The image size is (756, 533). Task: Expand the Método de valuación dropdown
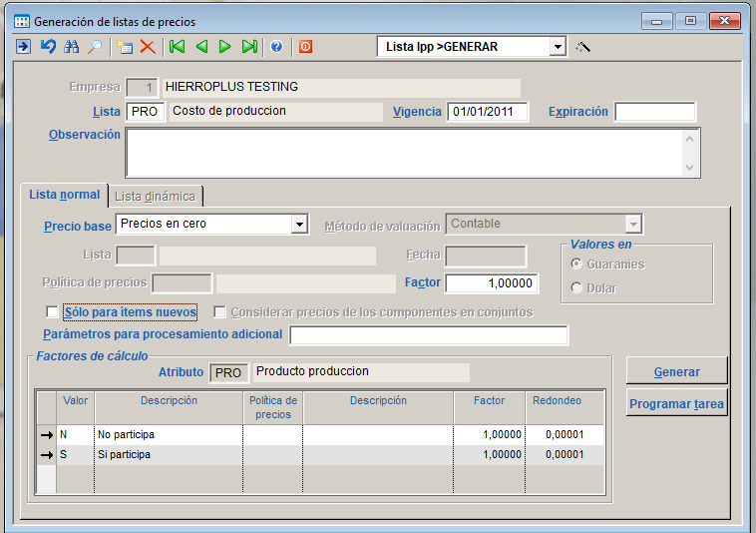point(632,225)
